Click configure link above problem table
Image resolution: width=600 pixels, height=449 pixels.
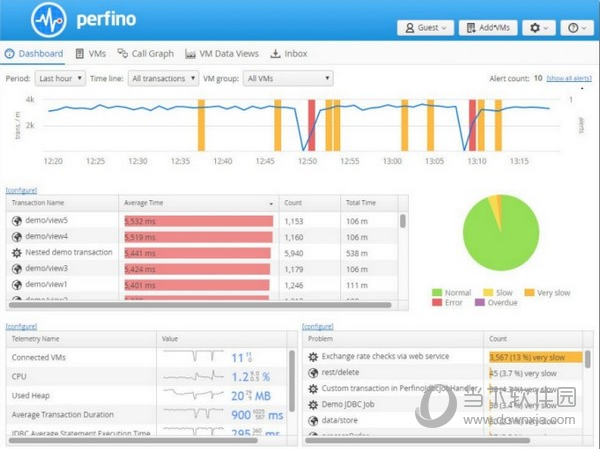click(318, 327)
